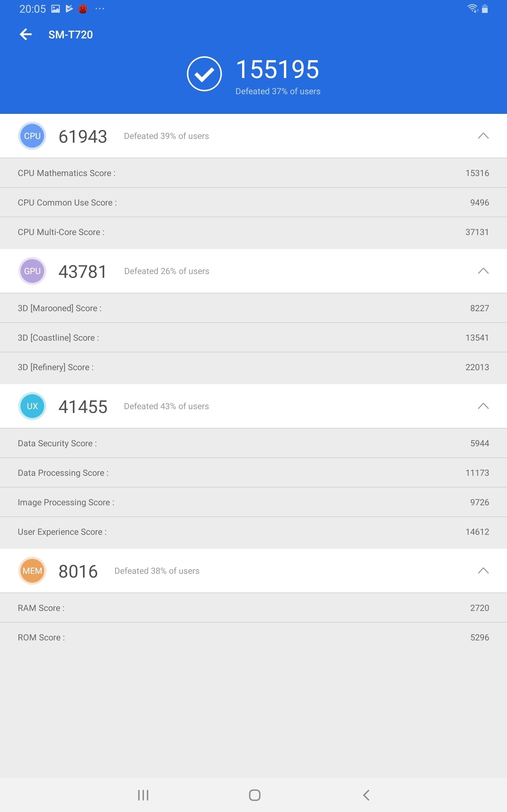This screenshot has height=812, width=507.
Task: Tap the User Experience Score row
Action: (x=253, y=532)
